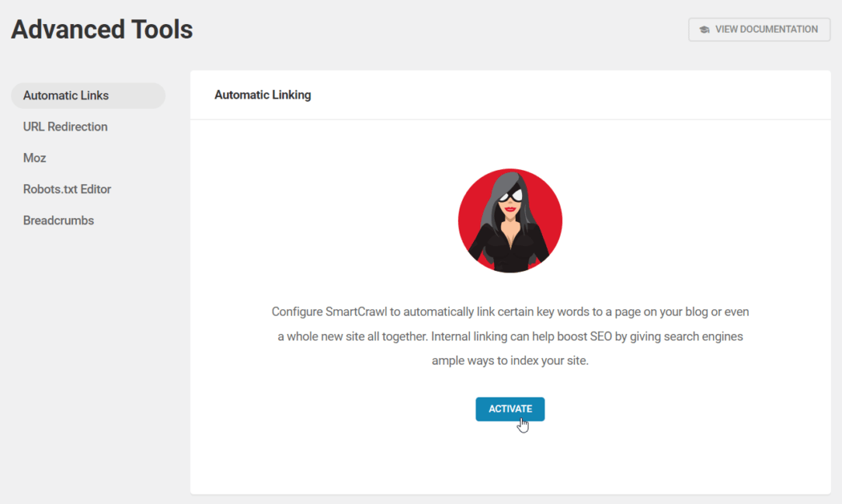Activate the Automatic Linking feature

(x=510, y=409)
